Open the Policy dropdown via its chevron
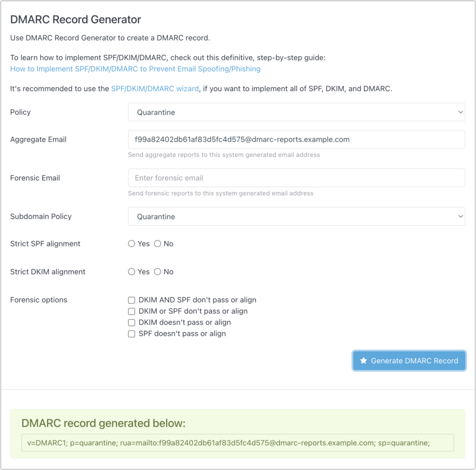The height and width of the screenshot is (470, 476). 461,112
